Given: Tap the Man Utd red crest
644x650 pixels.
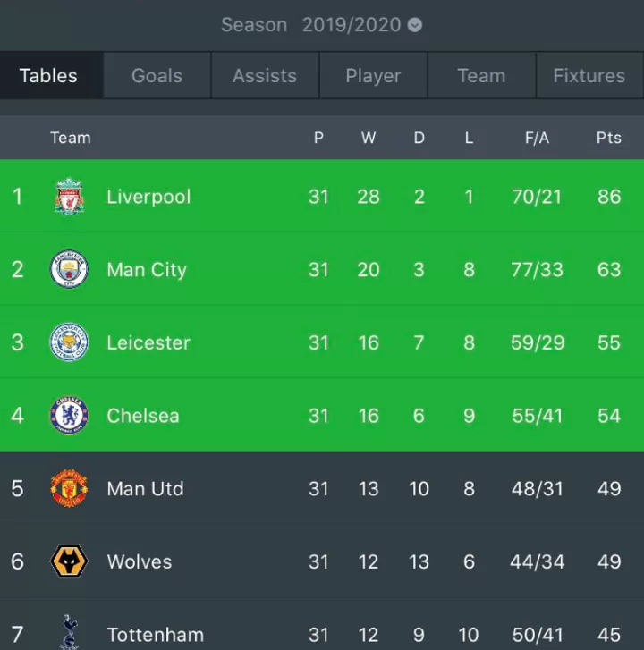Looking at the screenshot, I should [x=69, y=488].
